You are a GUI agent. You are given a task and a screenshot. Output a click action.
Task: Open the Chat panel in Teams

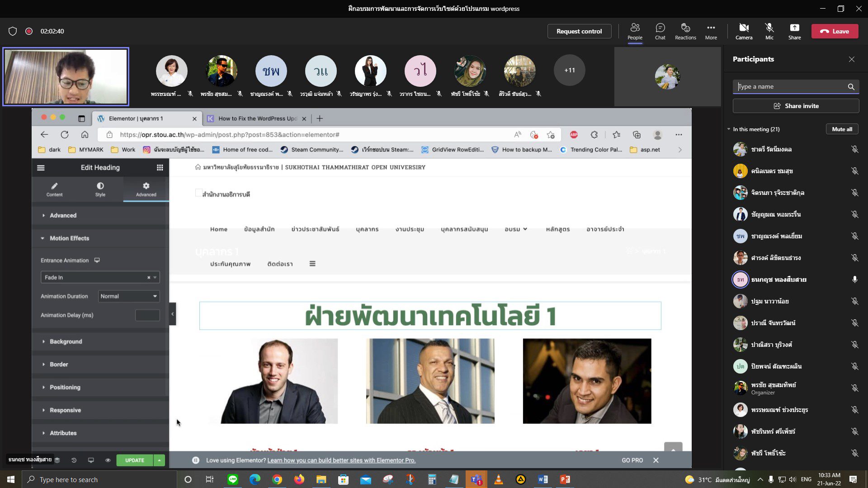click(x=660, y=31)
